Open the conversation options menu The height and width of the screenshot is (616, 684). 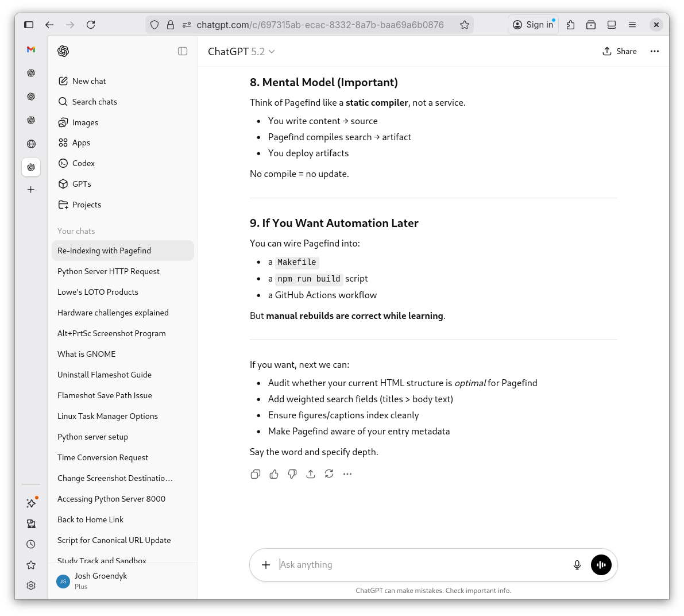pos(655,51)
